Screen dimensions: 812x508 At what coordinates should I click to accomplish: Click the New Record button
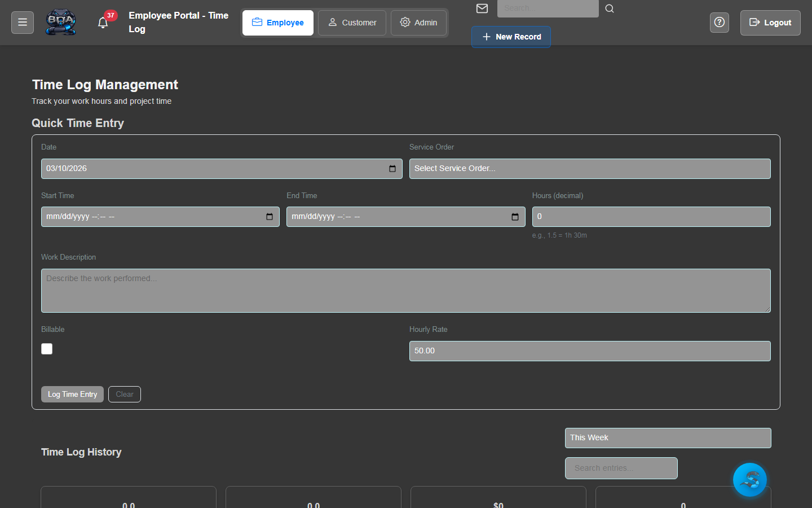coord(511,36)
